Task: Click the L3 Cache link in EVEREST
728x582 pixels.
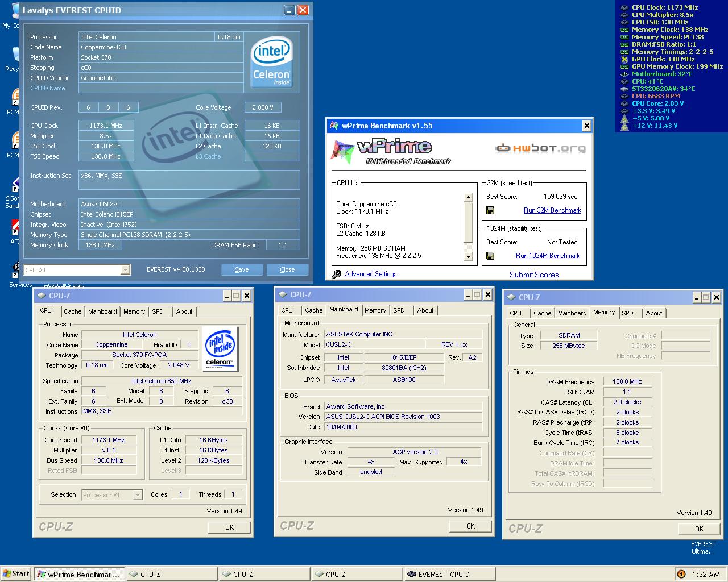Action: click(x=208, y=156)
